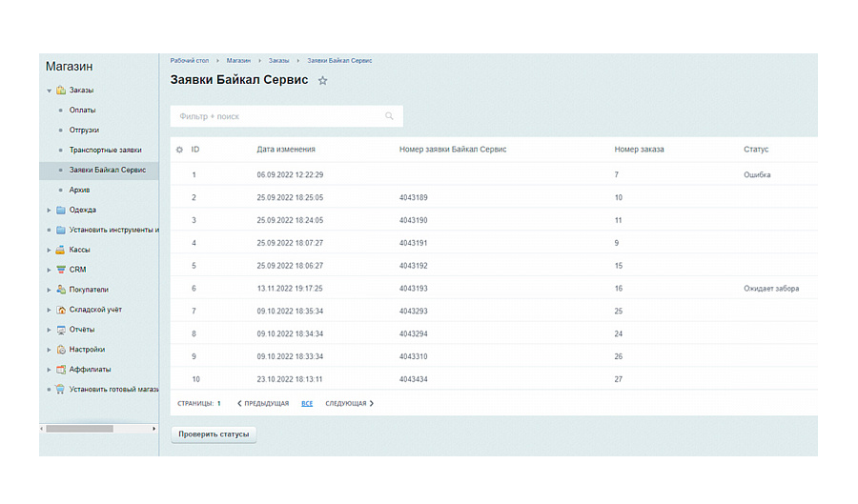Click the Заказы shopping bag icon
Screen dimensions: 858x504
point(61,91)
